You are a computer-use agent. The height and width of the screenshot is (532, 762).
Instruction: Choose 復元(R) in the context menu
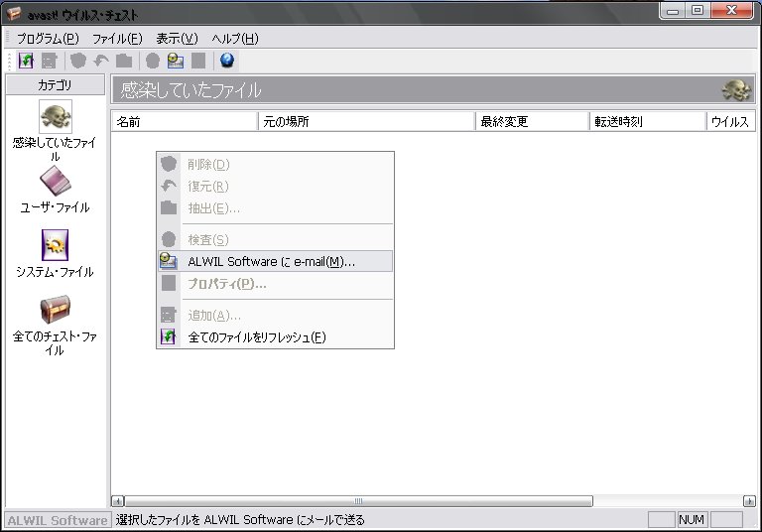click(275, 187)
